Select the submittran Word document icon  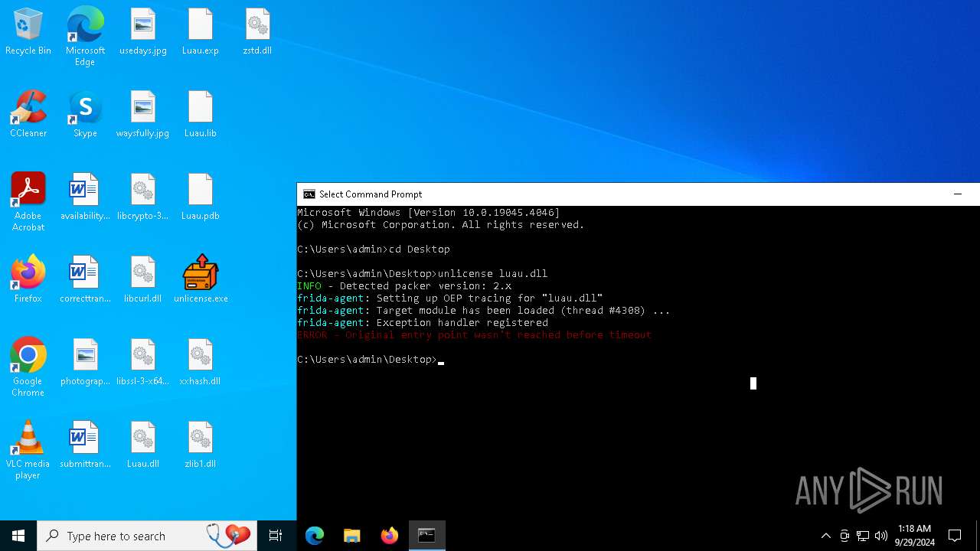(x=85, y=445)
